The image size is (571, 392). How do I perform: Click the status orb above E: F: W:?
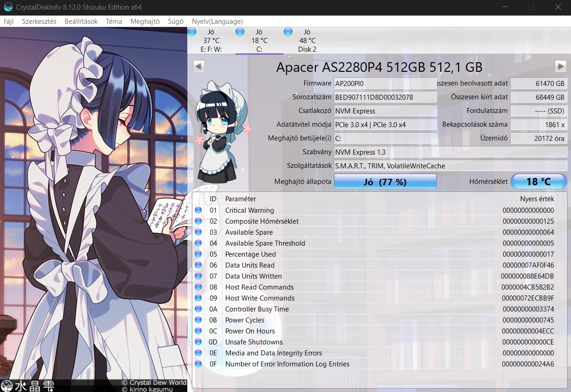pyautogui.click(x=192, y=32)
